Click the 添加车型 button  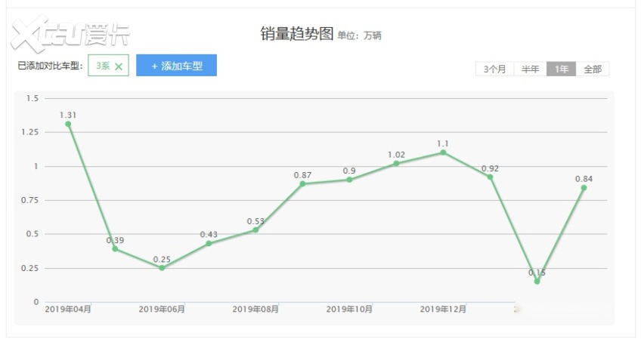(x=176, y=66)
